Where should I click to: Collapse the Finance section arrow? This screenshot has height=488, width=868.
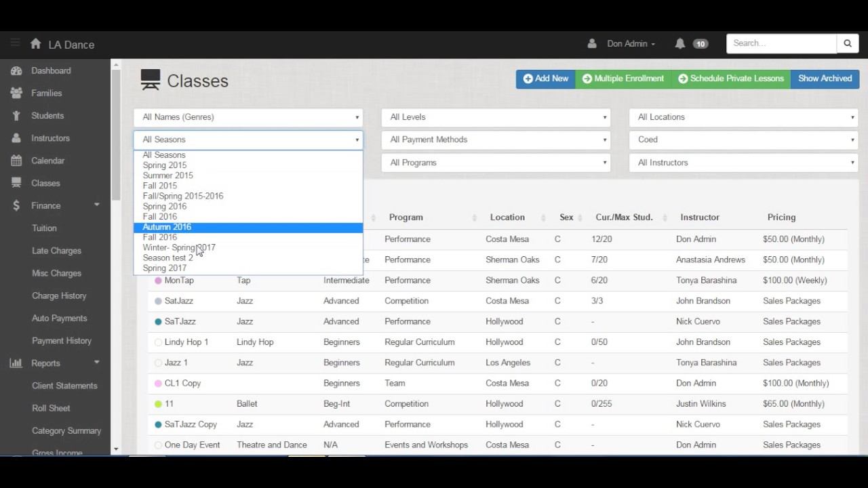pos(97,205)
